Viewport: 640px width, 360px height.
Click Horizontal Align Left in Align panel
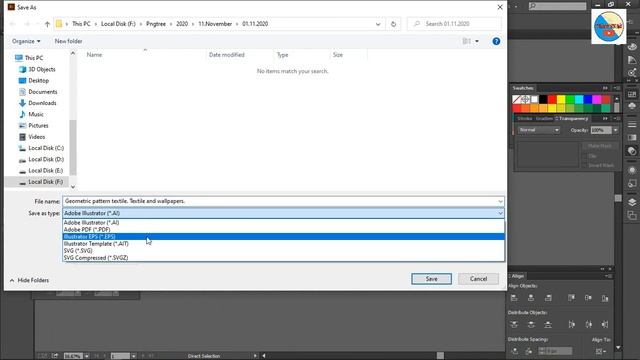(x=514, y=298)
